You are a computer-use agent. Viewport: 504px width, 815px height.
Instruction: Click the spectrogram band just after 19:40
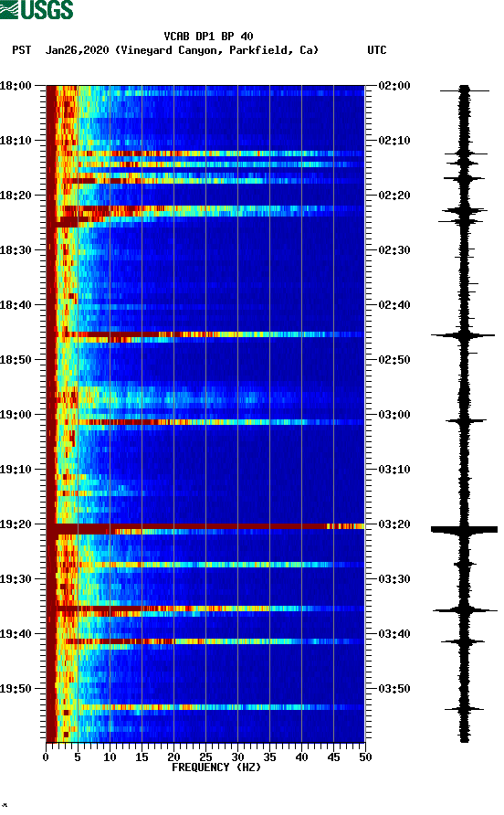pyautogui.click(x=205, y=641)
